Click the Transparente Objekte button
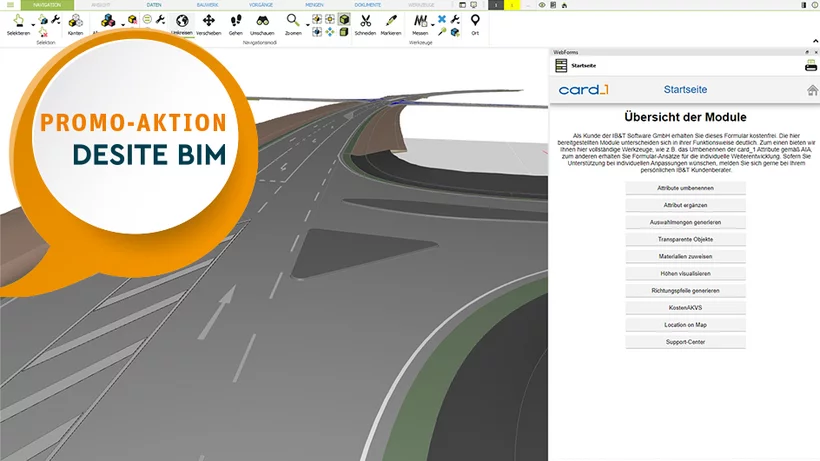Image resolution: width=820 pixels, height=461 pixels. coord(685,239)
